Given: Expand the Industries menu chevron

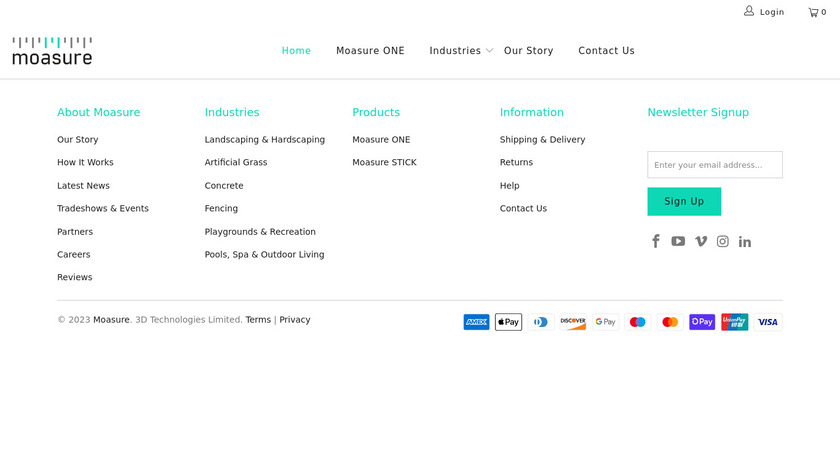Looking at the screenshot, I should pos(489,51).
